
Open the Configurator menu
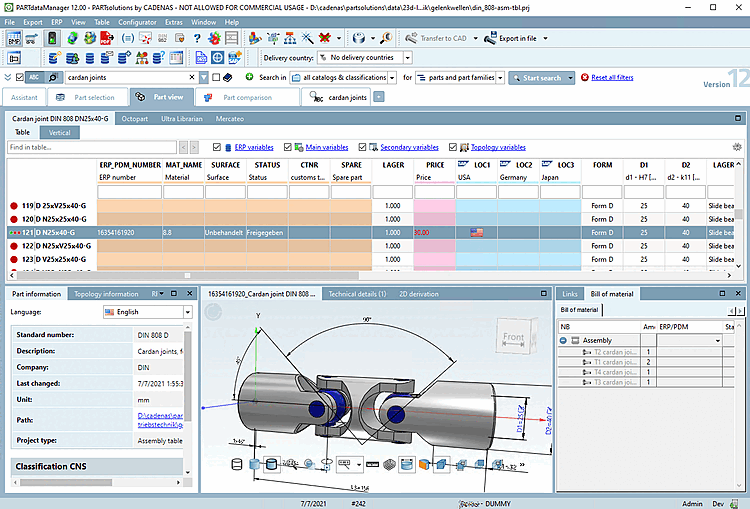137,22
